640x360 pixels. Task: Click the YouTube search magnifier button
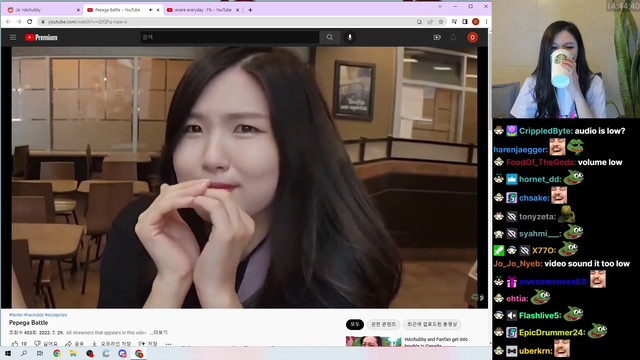[x=330, y=38]
